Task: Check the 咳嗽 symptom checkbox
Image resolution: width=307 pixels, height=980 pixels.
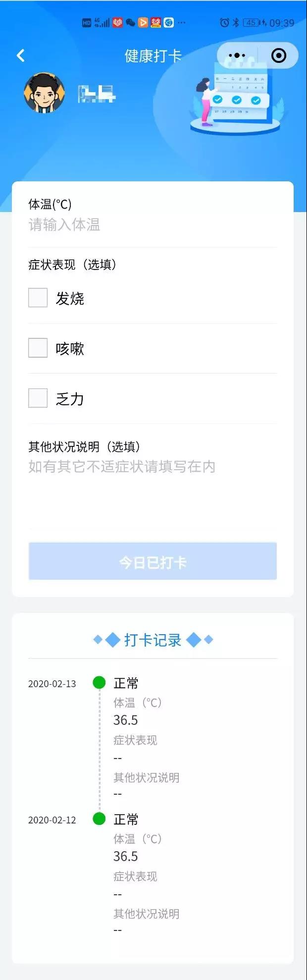Action: 38,348
